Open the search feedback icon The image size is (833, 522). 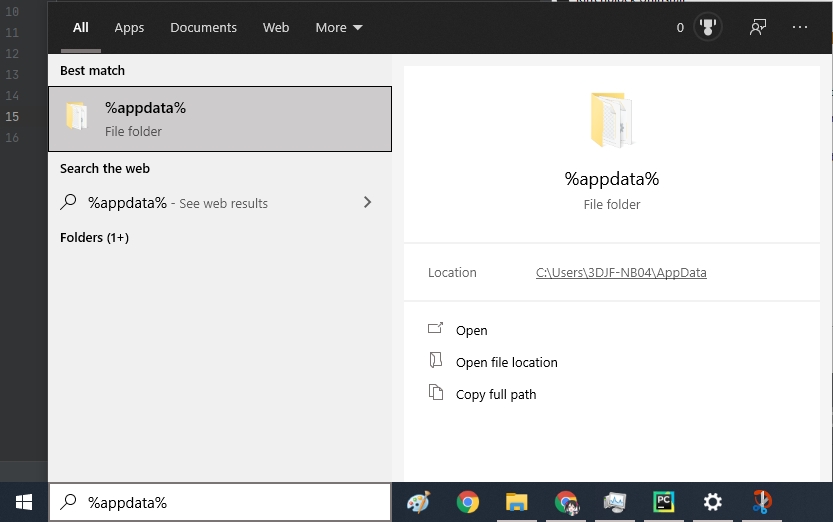tap(758, 28)
